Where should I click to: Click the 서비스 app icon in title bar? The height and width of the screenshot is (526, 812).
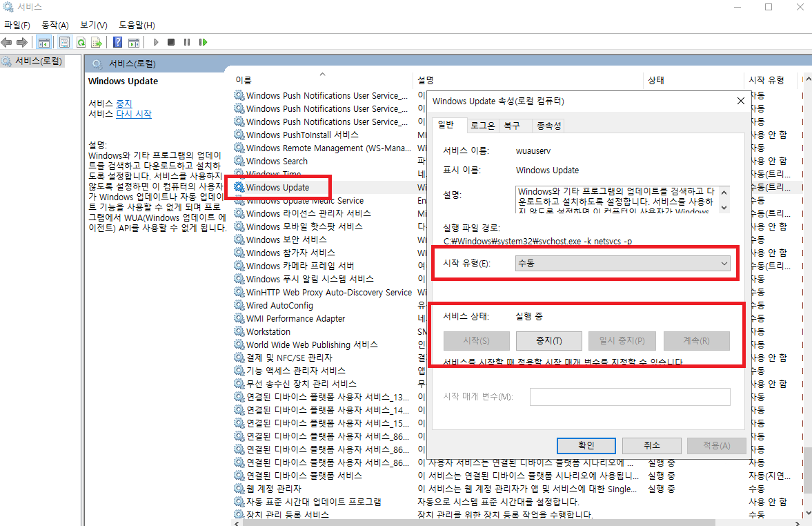pos(8,7)
